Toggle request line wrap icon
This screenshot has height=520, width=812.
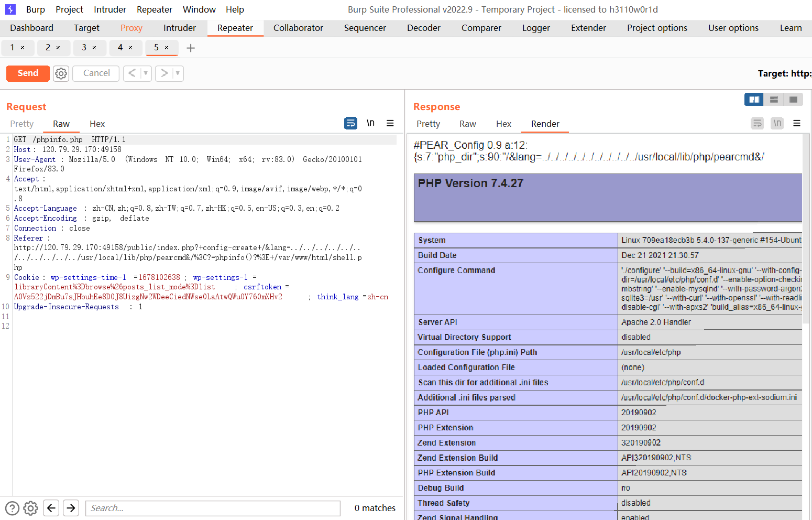pos(350,123)
